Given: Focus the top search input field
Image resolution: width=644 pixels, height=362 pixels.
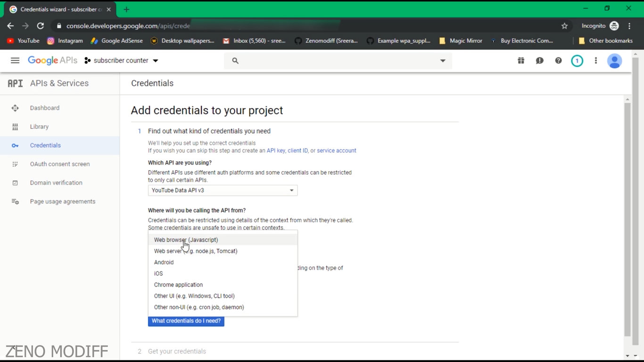Looking at the screenshot, I should 338,61.
